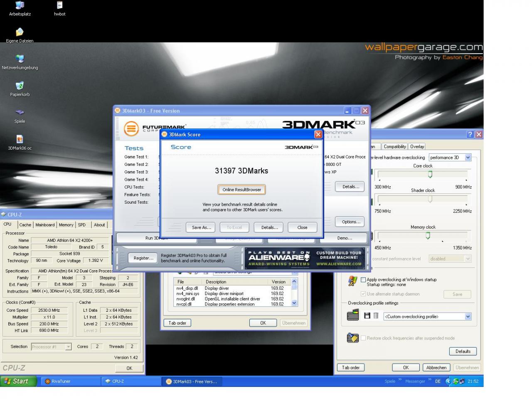
Task: Open the Spiele desktop shortcut icon
Action: [20, 113]
